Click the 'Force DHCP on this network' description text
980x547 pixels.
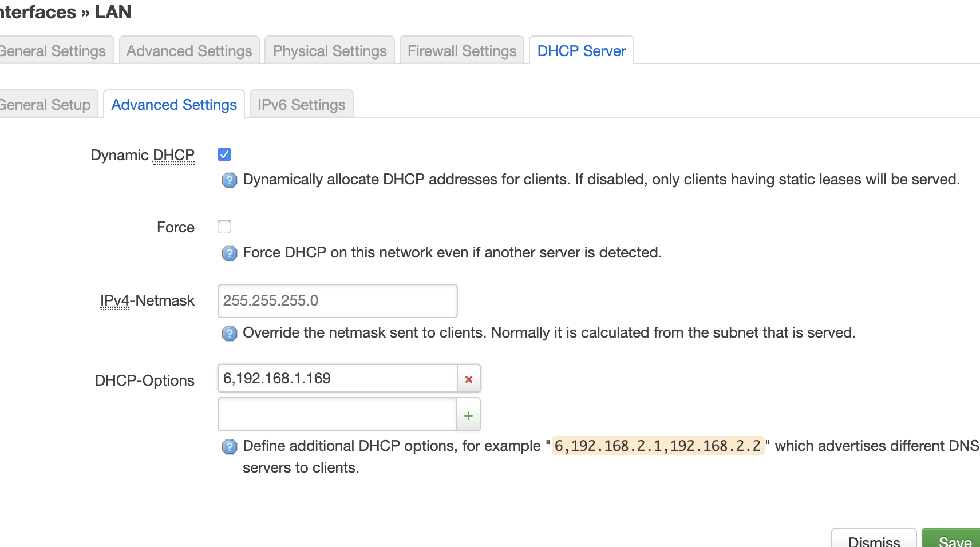(452, 252)
